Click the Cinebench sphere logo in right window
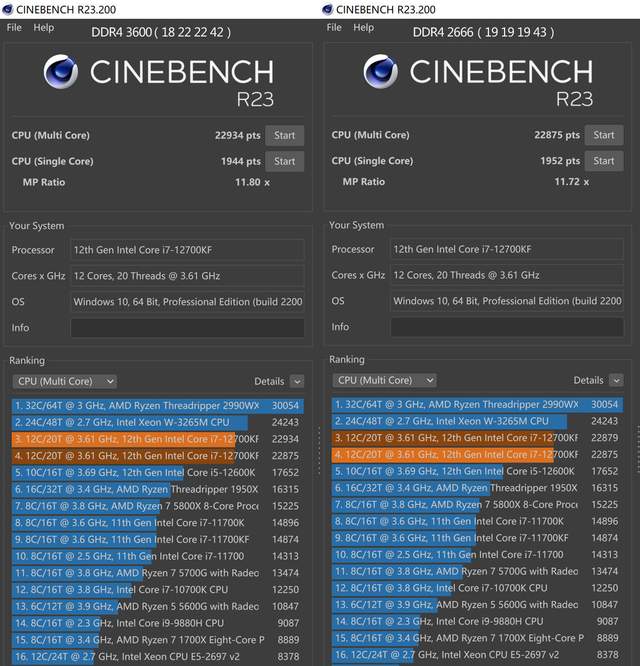 click(x=380, y=71)
